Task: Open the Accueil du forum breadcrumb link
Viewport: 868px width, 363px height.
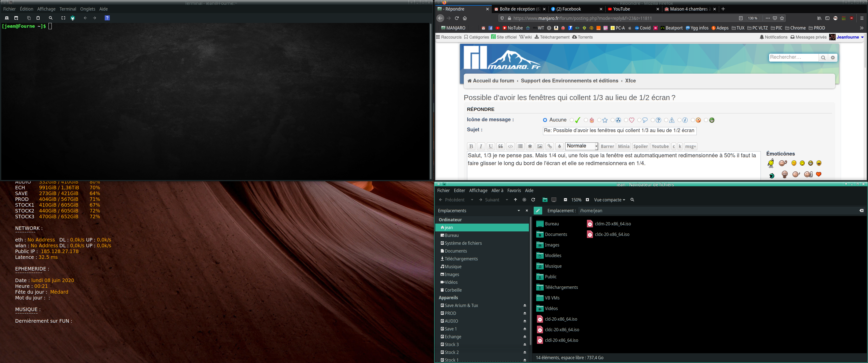Action: pyautogui.click(x=493, y=81)
